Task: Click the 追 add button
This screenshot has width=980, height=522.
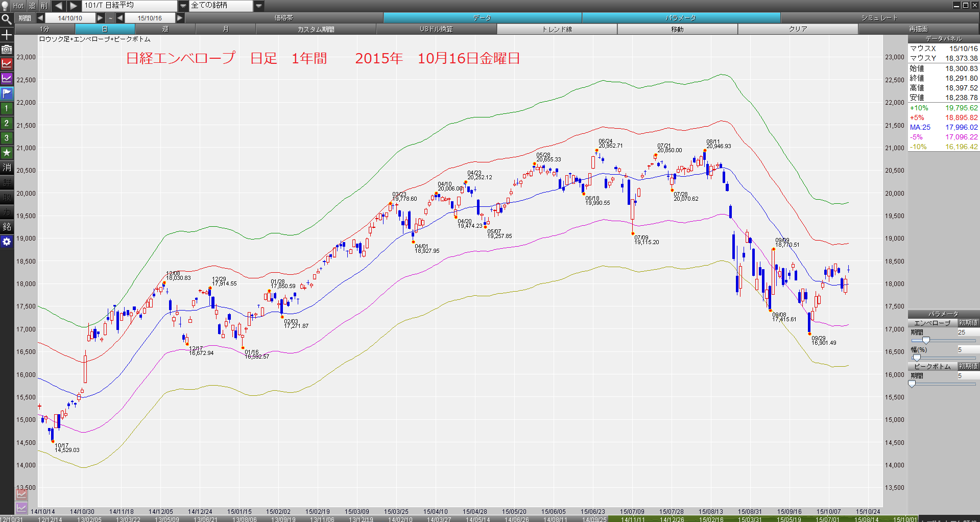Action: click(x=32, y=6)
